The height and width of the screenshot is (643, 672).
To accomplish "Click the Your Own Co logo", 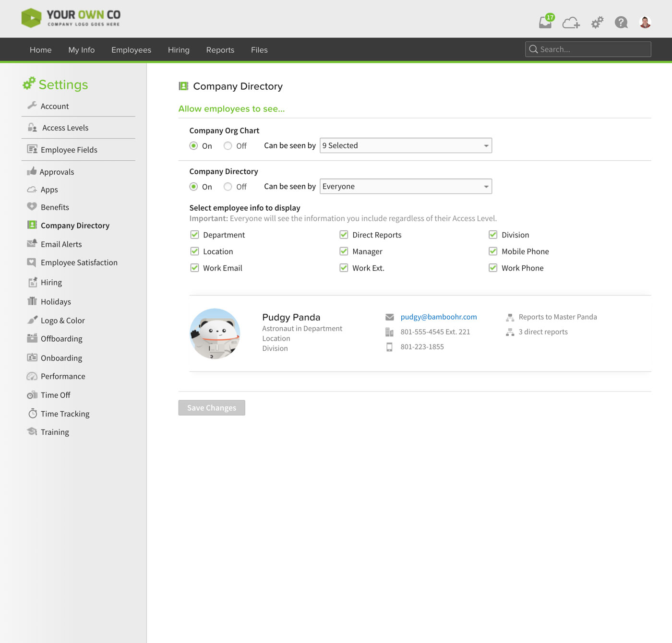I will [70, 18].
